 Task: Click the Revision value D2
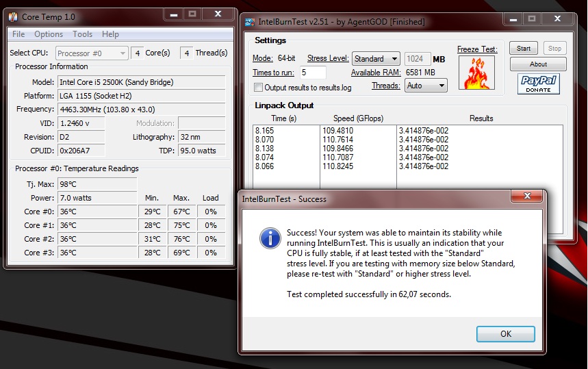(x=81, y=137)
